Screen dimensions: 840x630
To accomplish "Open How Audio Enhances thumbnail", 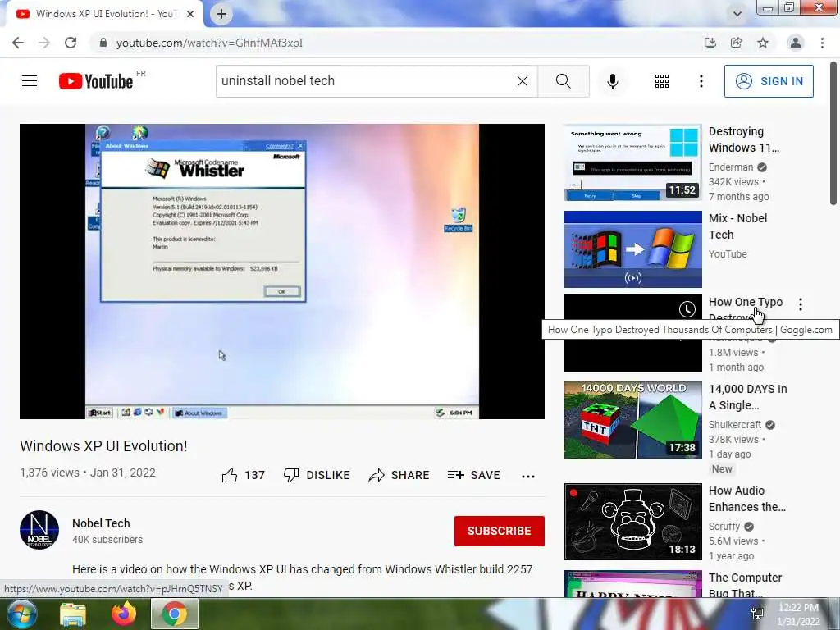I will coord(632,522).
